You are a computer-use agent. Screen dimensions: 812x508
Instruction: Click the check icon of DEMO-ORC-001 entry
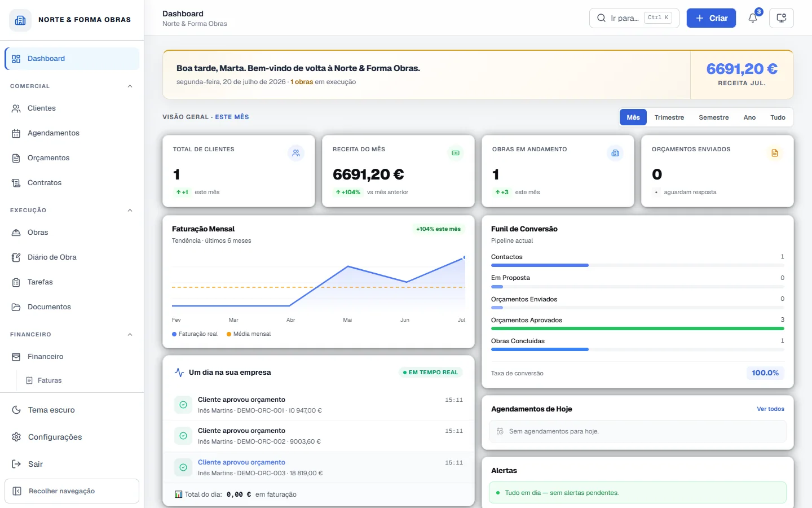pos(183,405)
